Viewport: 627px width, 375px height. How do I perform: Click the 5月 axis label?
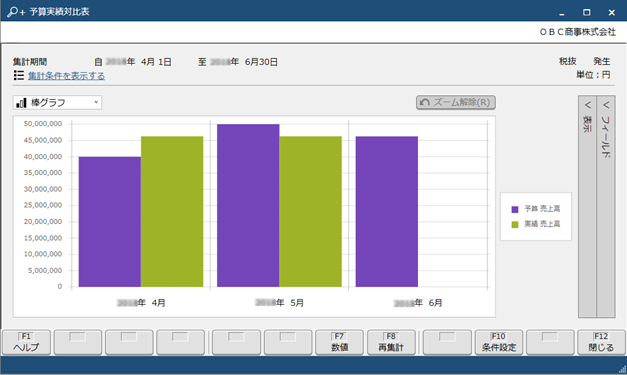(280, 303)
